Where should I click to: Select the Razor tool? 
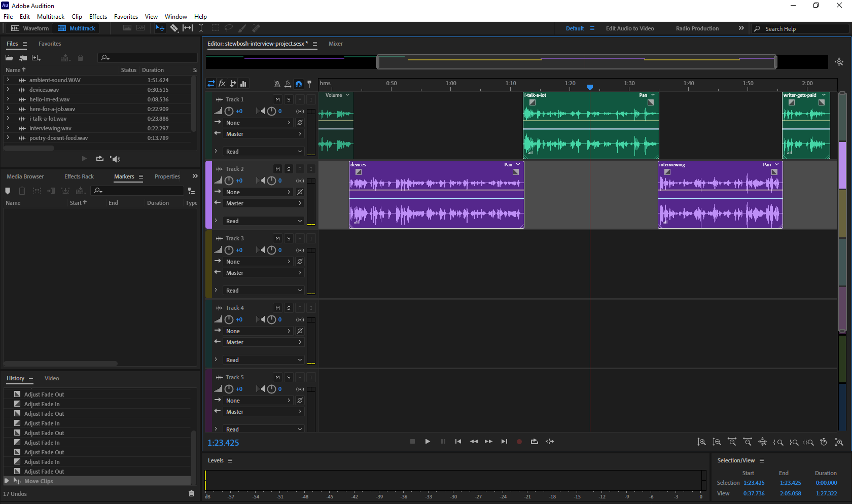point(174,28)
